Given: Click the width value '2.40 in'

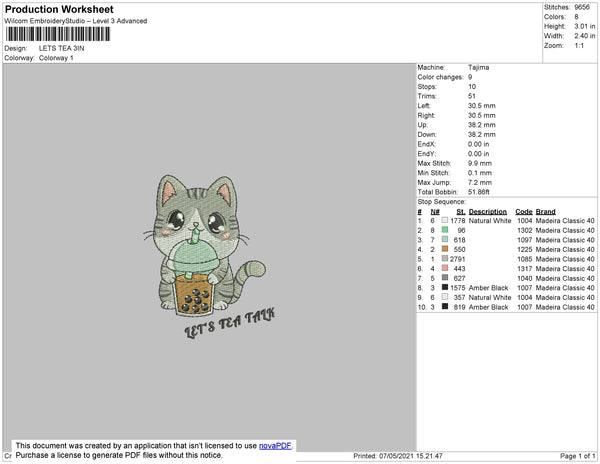Looking at the screenshot, I should tap(585, 36).
